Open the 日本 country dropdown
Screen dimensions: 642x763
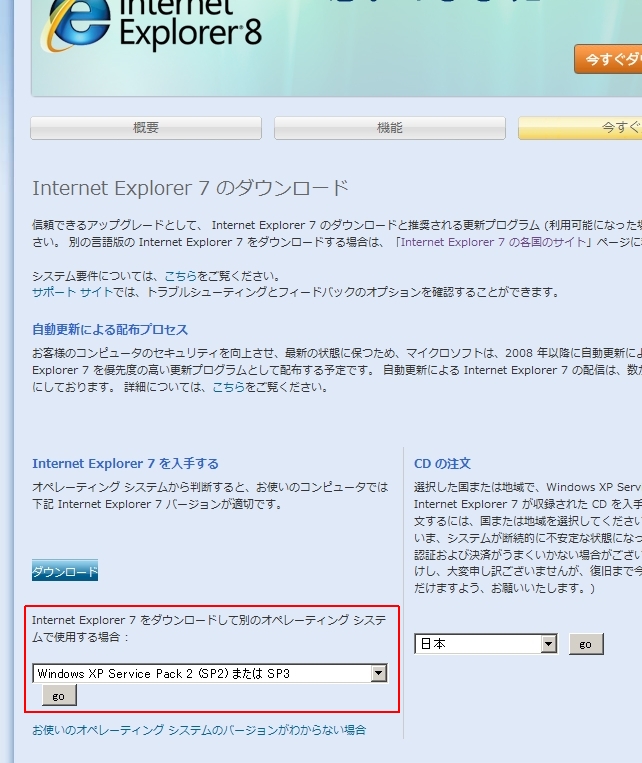pos(486,644)
